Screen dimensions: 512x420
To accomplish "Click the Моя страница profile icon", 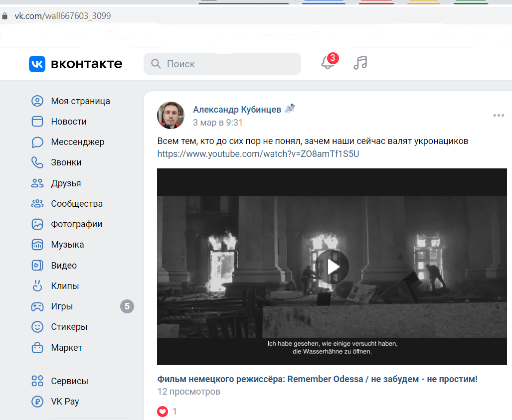I will [37, 101].
